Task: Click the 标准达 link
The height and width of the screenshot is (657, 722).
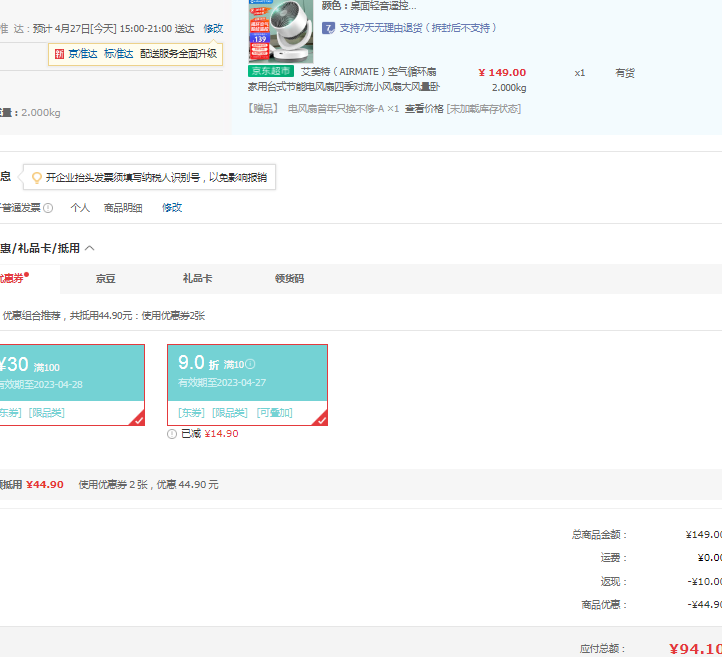Action: point(119,54)
